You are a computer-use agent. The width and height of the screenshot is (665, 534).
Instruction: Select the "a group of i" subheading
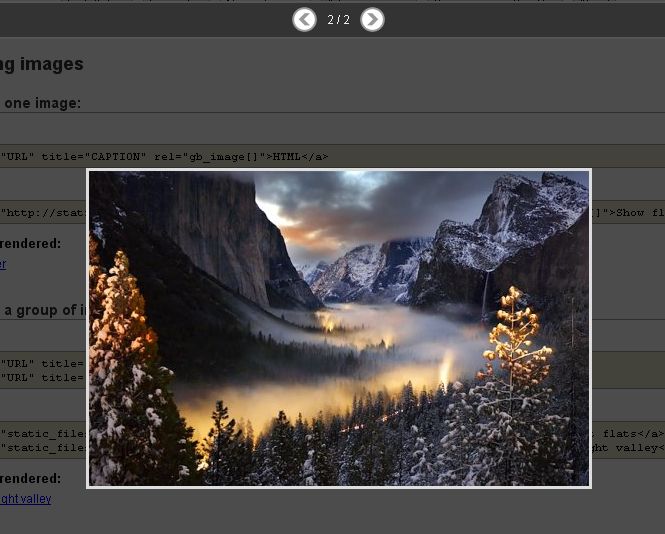coord(44,310)
